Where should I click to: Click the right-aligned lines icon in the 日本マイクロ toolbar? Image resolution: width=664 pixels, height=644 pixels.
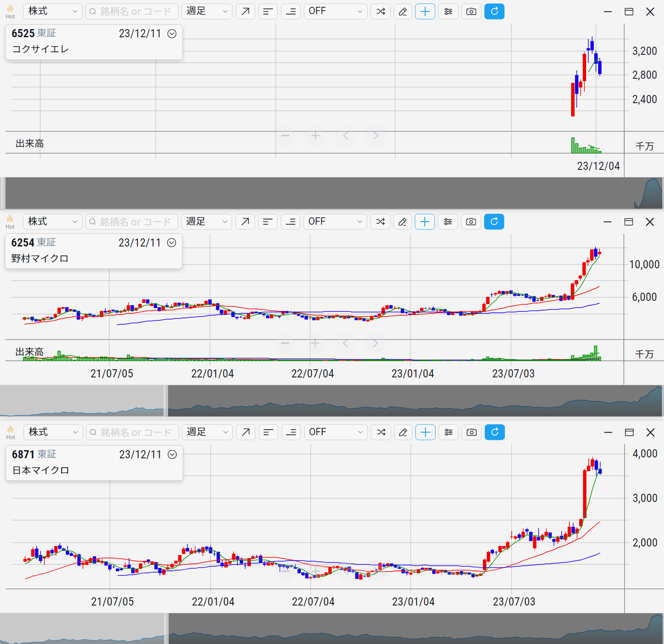[291, 432]
